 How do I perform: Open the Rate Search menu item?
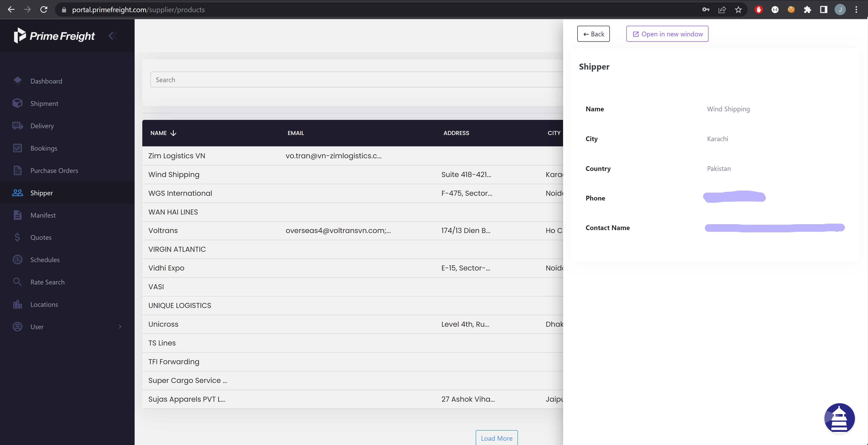[x=47, y=282]
